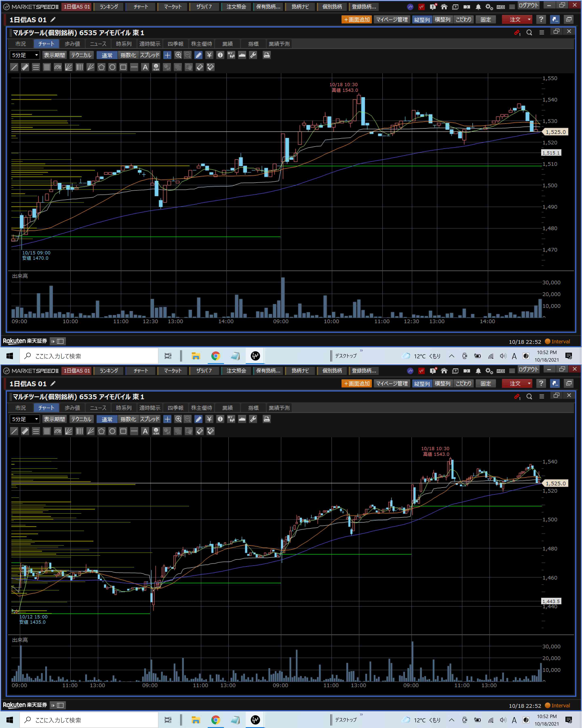Click zoom-in magnifier icon in top chart toolbar

[x=178, y=55]
